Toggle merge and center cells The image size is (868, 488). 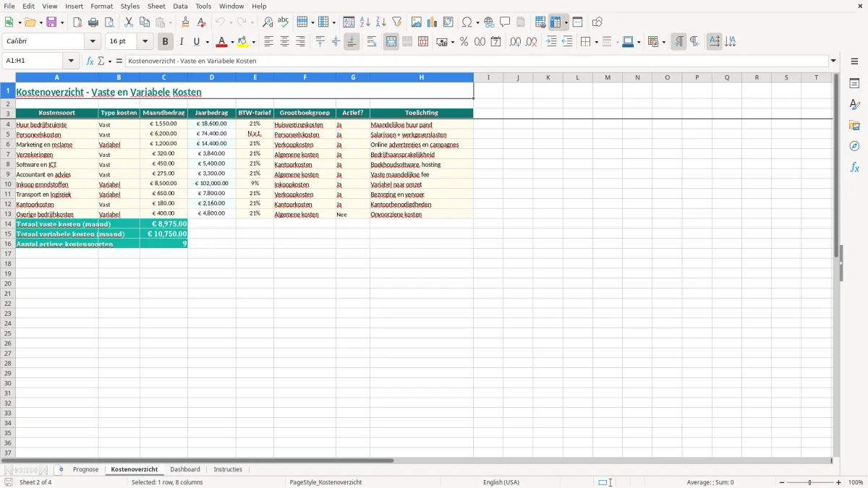[391, 42]
